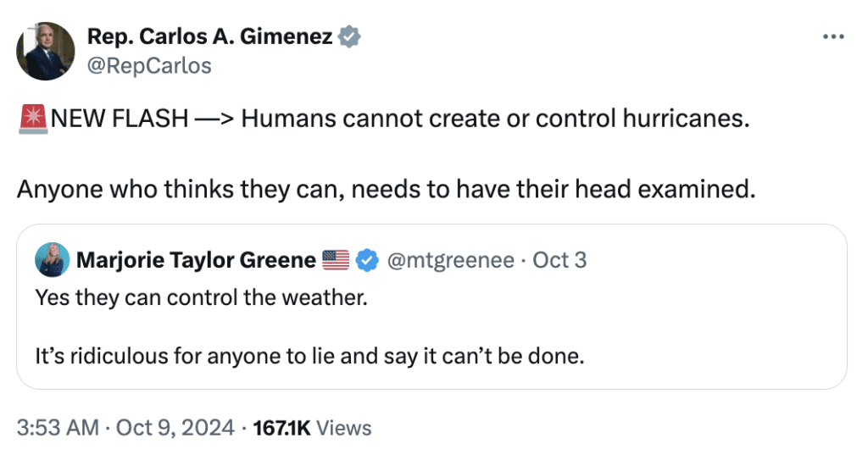868x449 pixels.
Task: Open the @mtgreenee handle
Action: (449, 260)
